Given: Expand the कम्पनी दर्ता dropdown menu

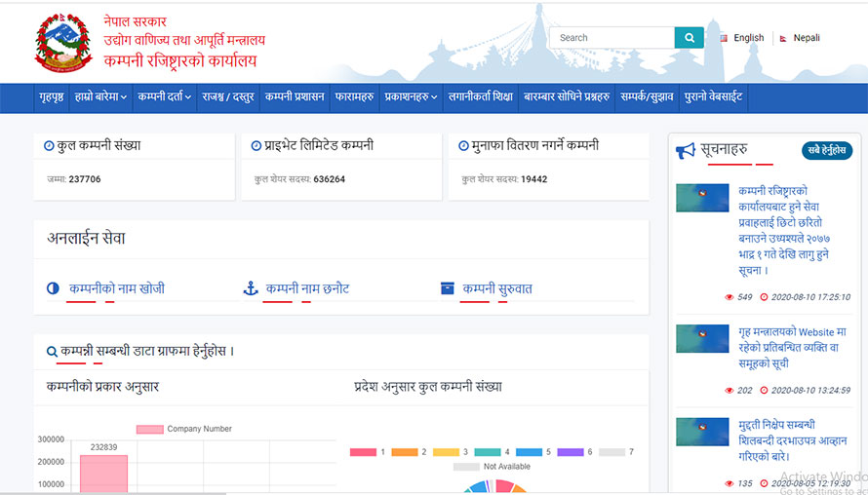Looking at the screenshot, I should (x=164, y=97).
